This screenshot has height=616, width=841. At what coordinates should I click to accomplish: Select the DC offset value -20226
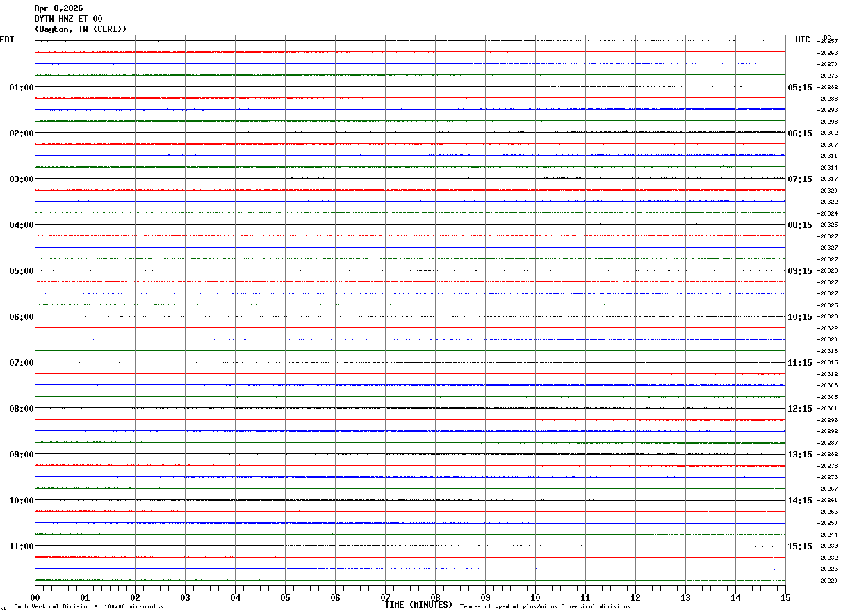828,569
